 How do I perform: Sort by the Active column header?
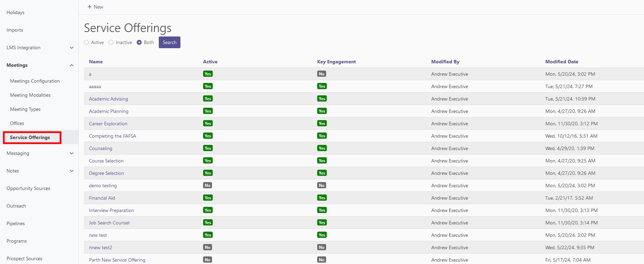coord(210,62)
